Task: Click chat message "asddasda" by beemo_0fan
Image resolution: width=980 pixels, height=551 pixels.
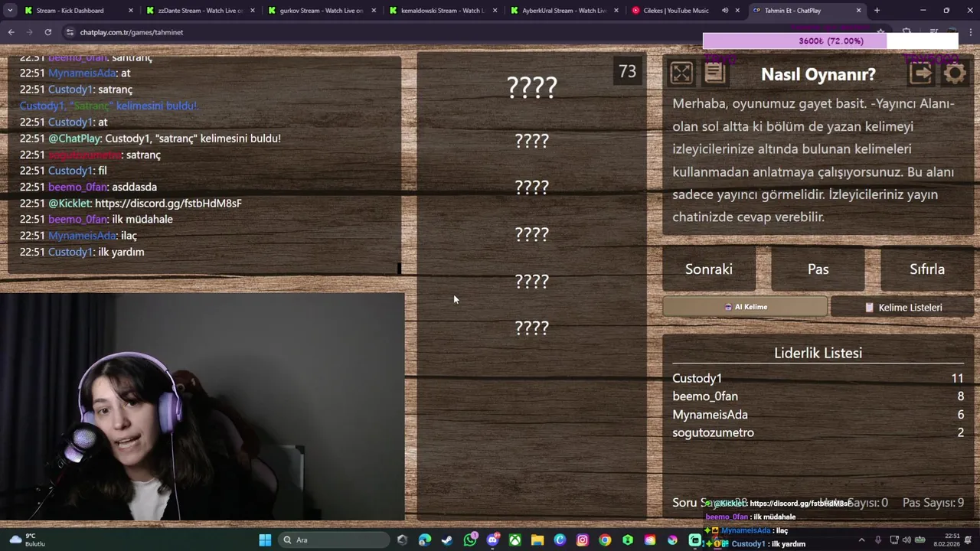Action: pos(134,187)
